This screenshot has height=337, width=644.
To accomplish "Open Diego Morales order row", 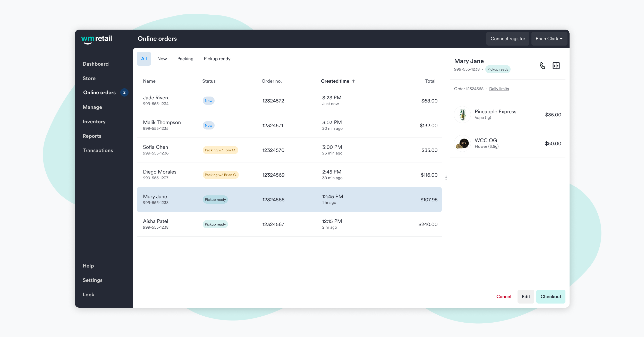I will (289, 175).
